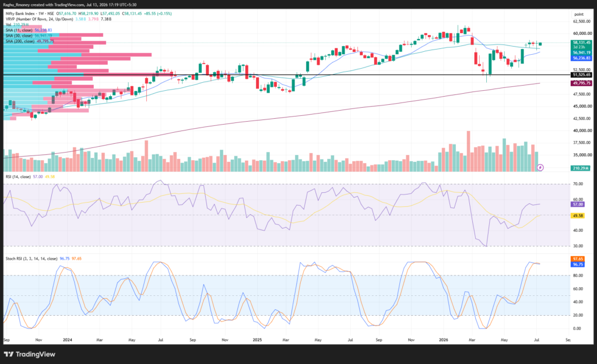Click the volume value label 210.29 M on scale

581,168
